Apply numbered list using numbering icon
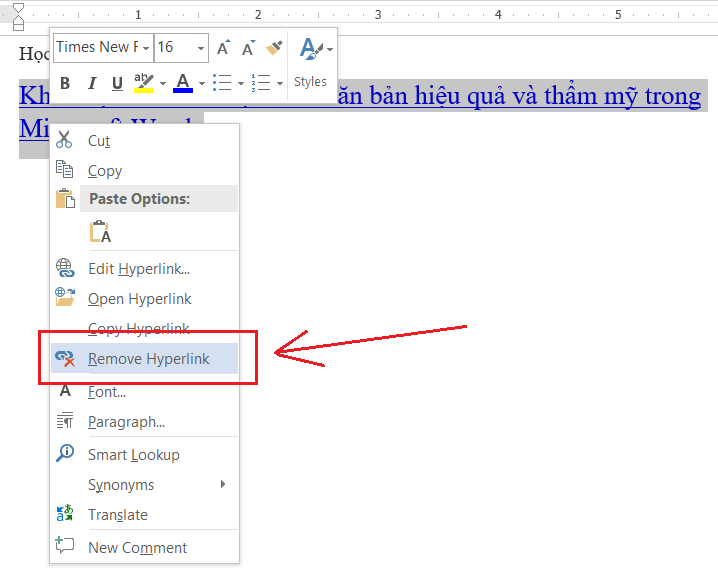 pos(260,83)
